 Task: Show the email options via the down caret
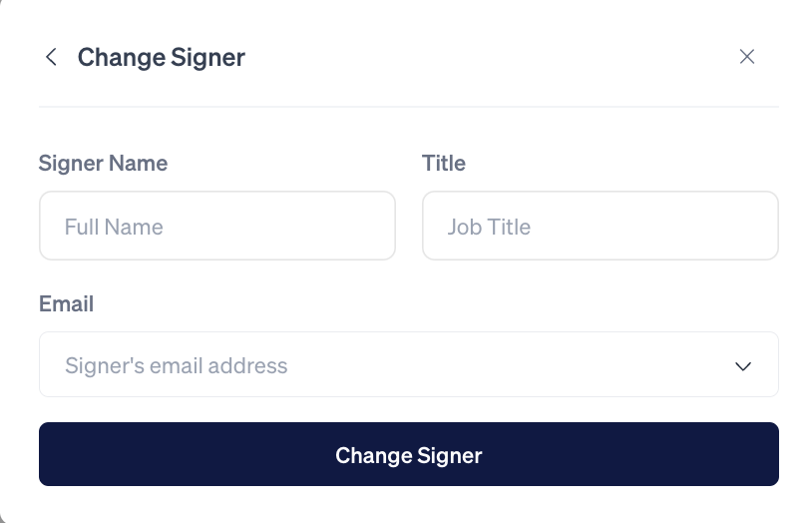coord(743,366)
